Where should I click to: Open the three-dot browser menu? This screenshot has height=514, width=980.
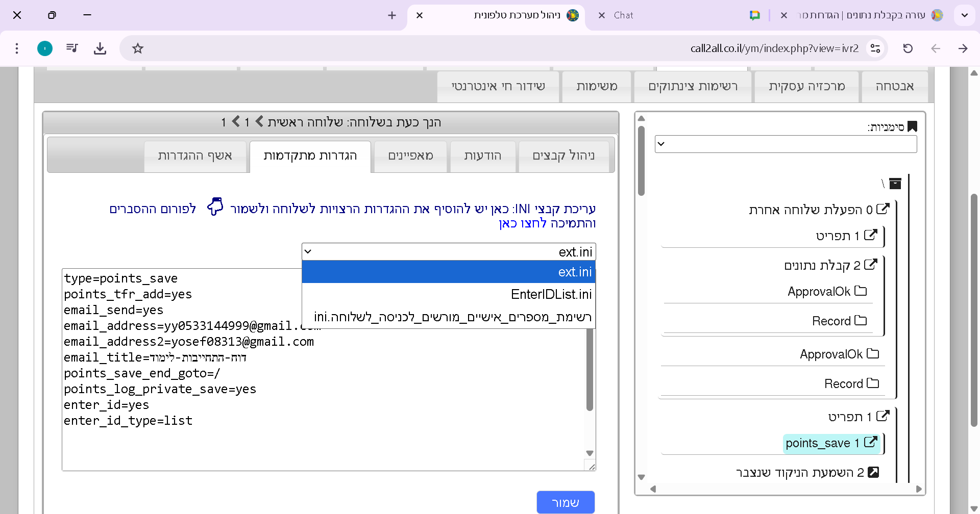(17, 48)
